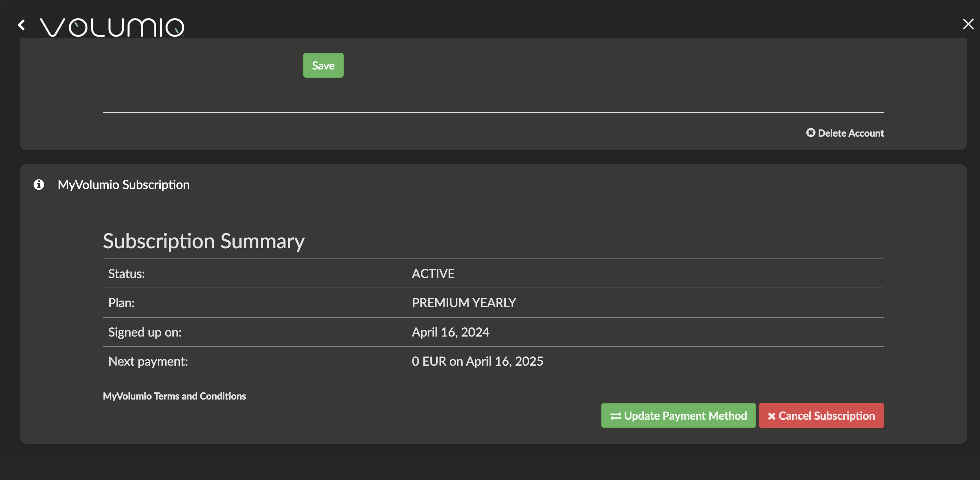
Task: Select Delete Account
Action: coord(851,133)
